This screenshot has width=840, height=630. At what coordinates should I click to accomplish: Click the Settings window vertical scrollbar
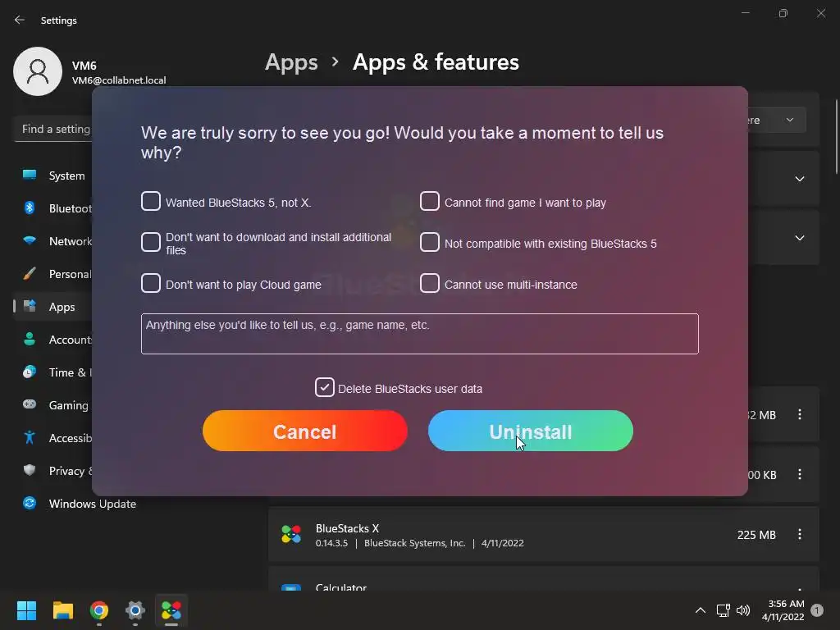point(837,137)
